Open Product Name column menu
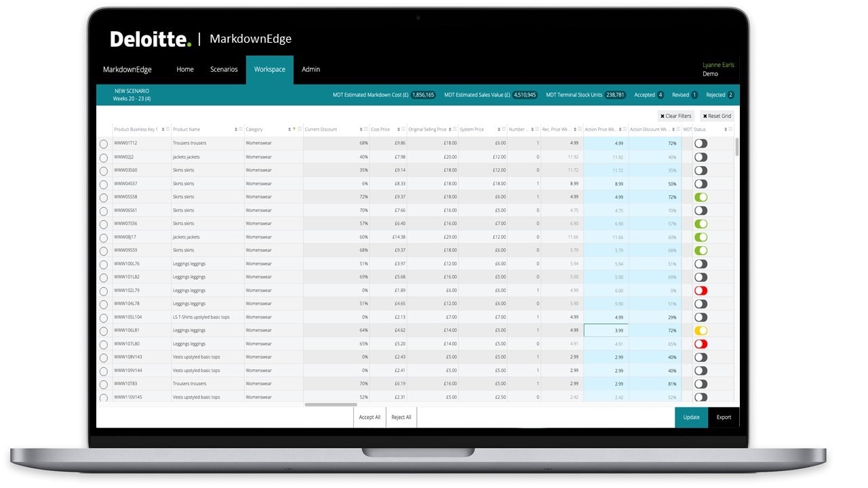 (241, 129)
